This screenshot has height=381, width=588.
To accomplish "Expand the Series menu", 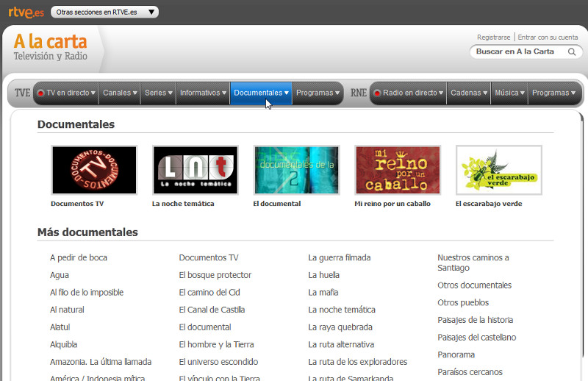I will (158, 93).
